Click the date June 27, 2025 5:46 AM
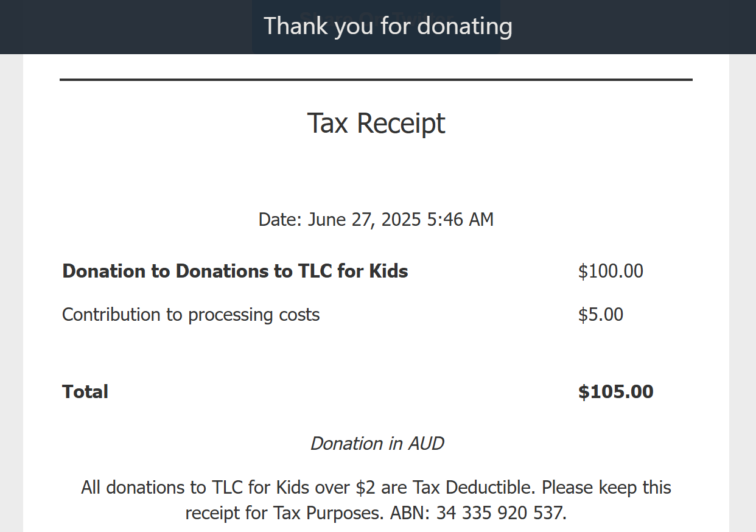The image size is (756, 532). coord(401,220)
